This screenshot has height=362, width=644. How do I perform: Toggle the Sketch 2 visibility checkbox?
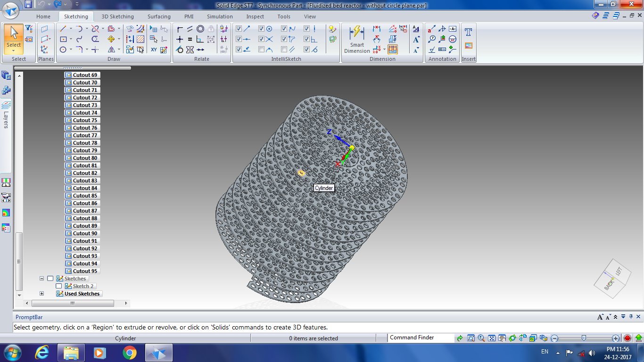pyautogui.click(x=59, y=286)
